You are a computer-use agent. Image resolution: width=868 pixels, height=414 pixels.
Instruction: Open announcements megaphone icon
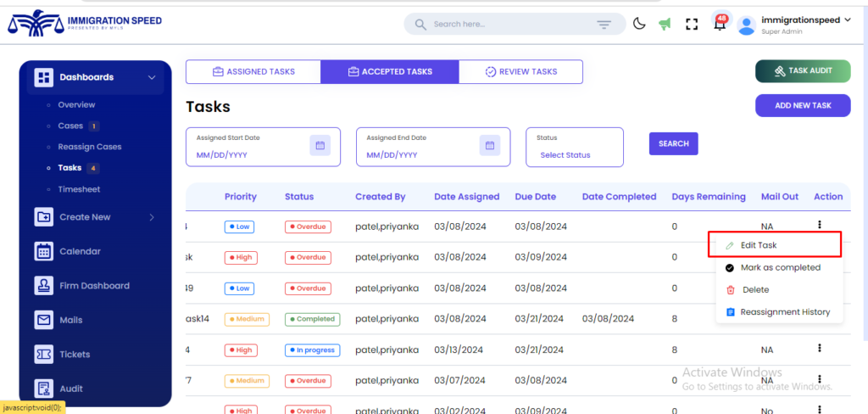pos(665,24)
